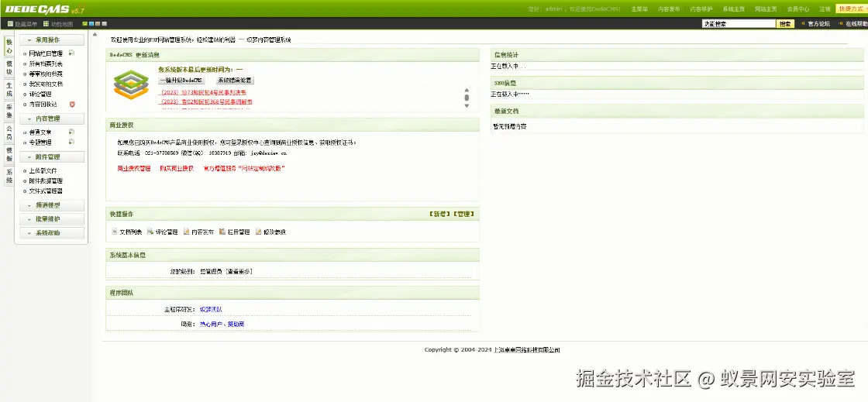
Task: Click bullet icon before 在线帮助
Action: click(841, 24)
